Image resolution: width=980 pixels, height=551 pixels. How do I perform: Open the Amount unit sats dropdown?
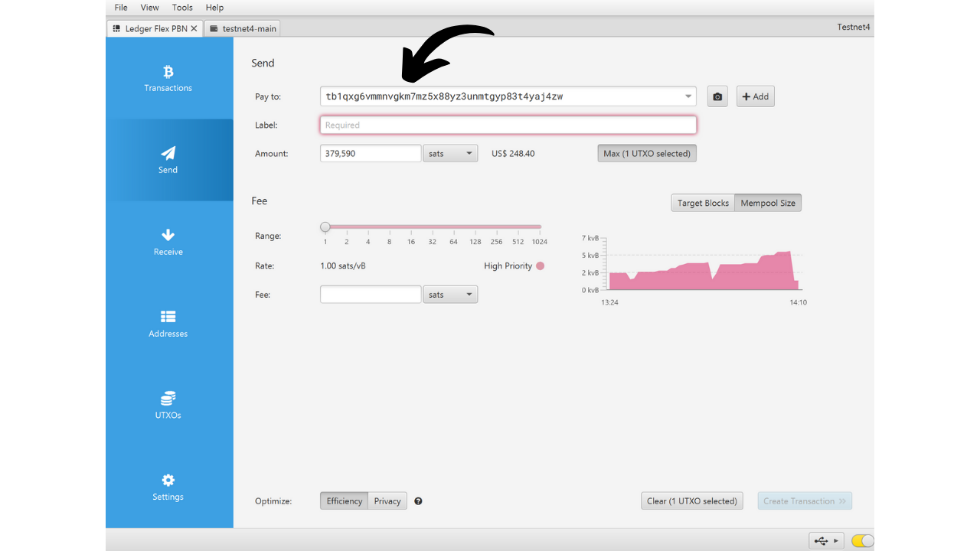tap(450, 154)
